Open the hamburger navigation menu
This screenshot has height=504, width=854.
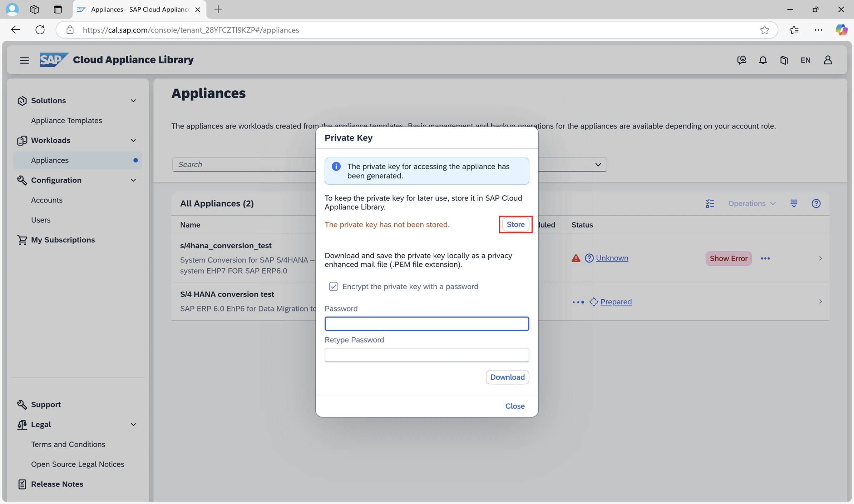point(24,60)
